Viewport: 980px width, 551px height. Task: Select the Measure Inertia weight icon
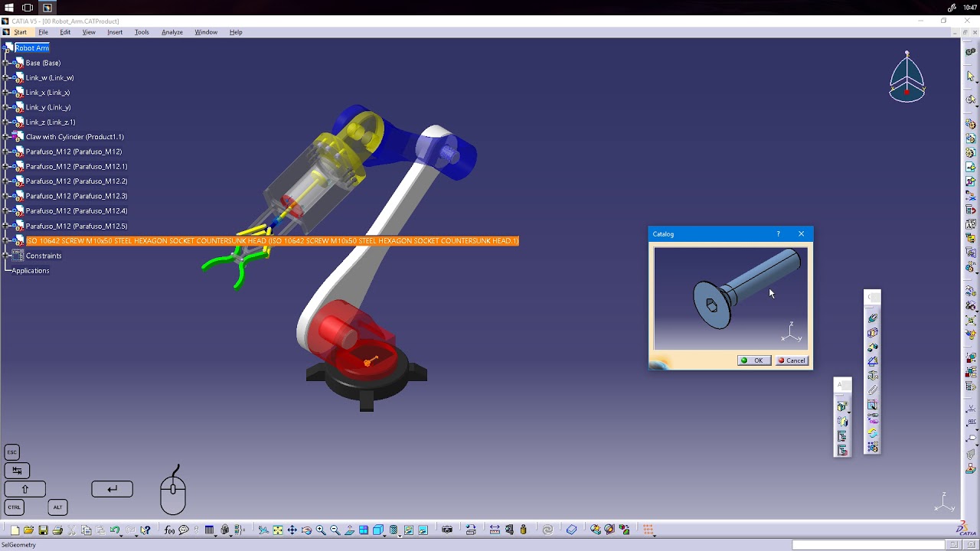523,530
